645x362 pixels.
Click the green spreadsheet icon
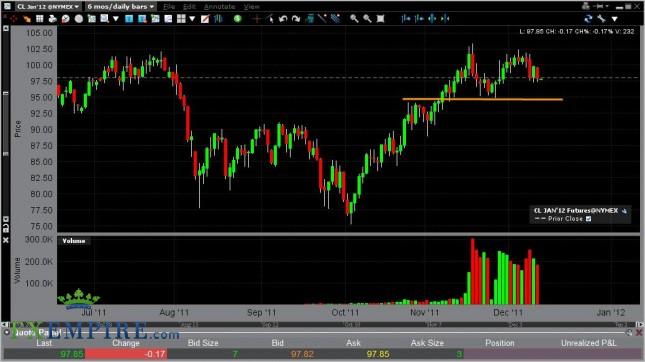pos(92,19)
